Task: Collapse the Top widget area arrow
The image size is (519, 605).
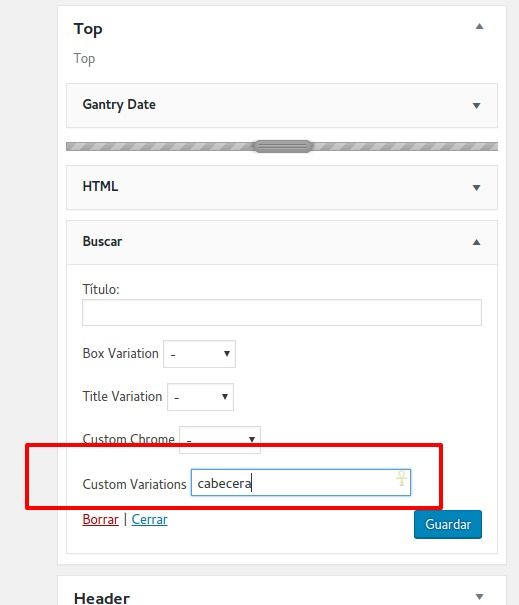Action: (479, 27)
